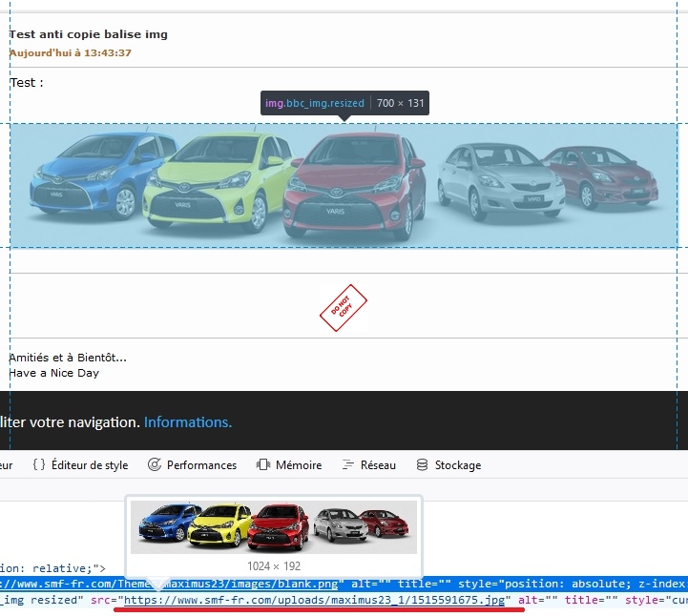This screenshot has height=616, width=688.
Task: Click the blank.png src URL in markup
Action: 169,584
